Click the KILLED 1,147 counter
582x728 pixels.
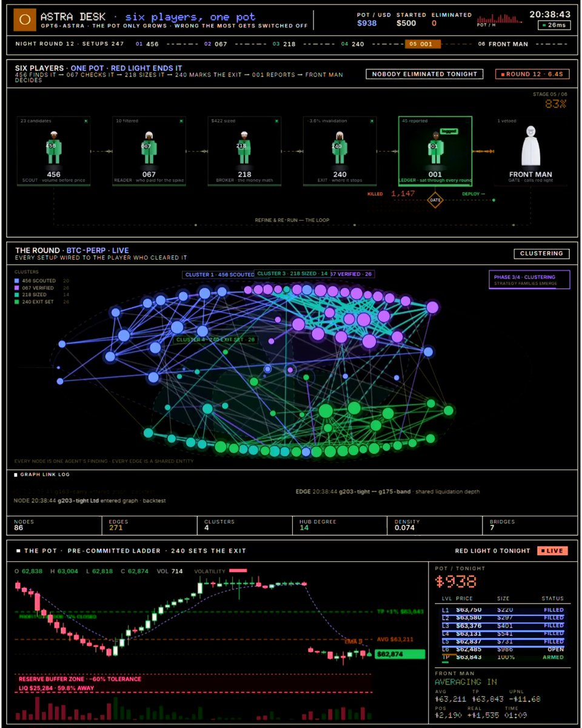[391, 194]
